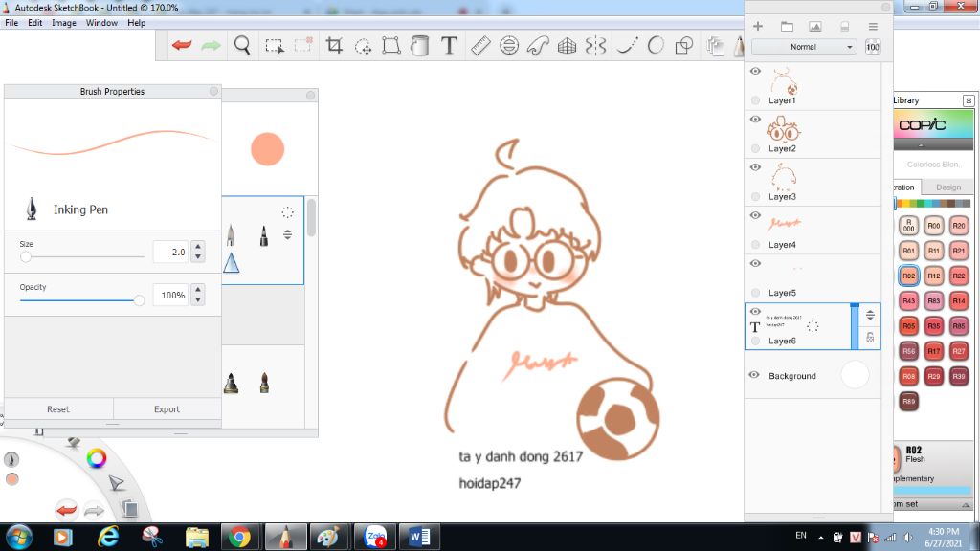Open the Edit menu

(x=35, y=23)
